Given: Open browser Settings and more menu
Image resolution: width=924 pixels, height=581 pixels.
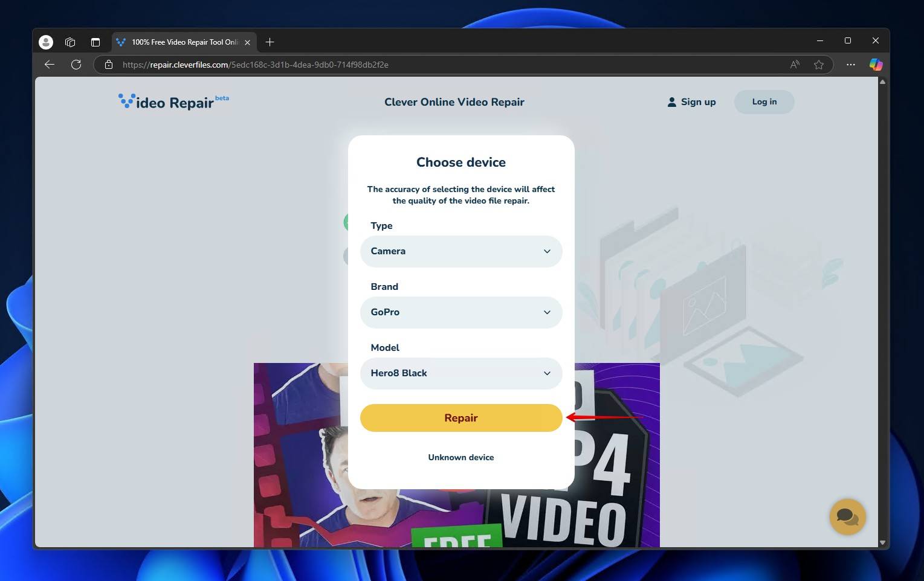Looking at the screenshot, I should coord(850,65).
